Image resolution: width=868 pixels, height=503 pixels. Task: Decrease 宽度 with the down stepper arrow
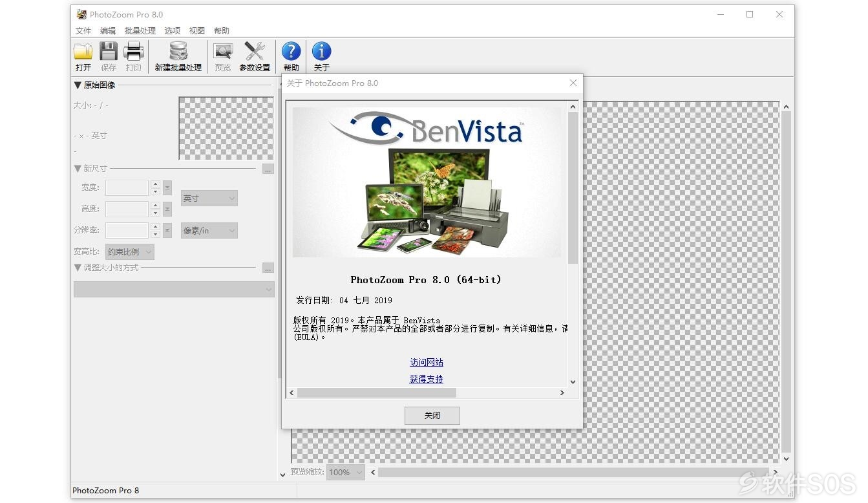[155, 191]
